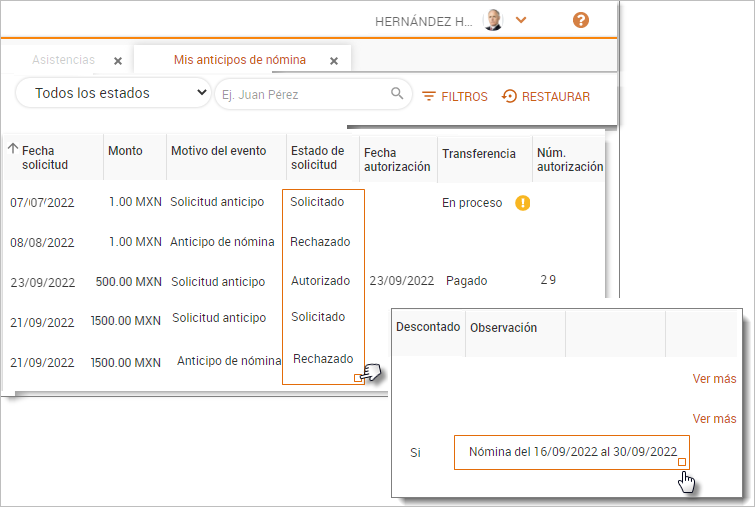Close the Mis anticipos de nómina tab
This screenshot has width=755, height=507.
tap(334, 61)
